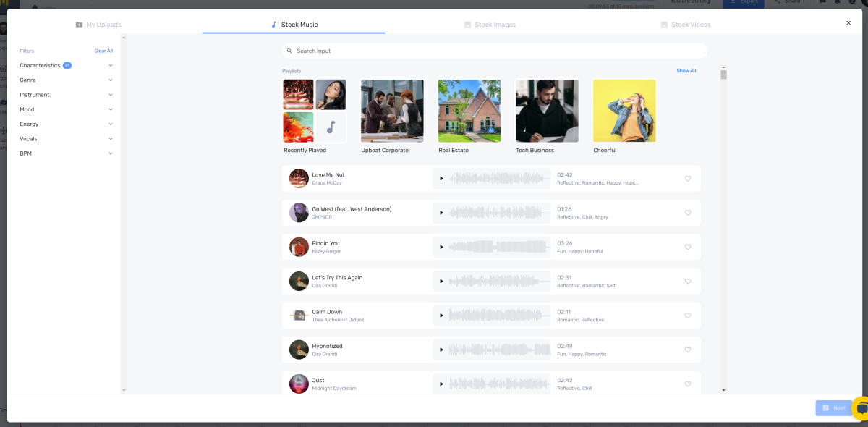Click the waveform of Just track
The height and width of the screenshot is (427, 868).
[x=498, y=384]
